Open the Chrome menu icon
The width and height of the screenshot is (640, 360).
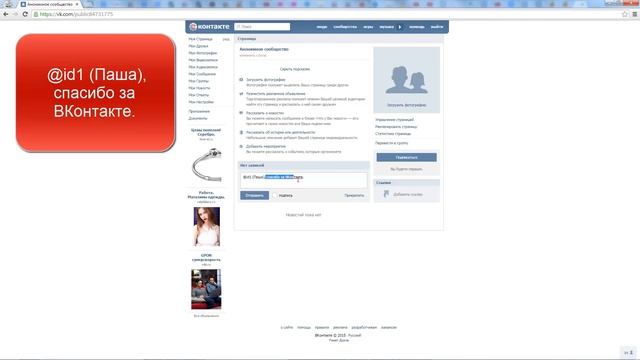635,14
